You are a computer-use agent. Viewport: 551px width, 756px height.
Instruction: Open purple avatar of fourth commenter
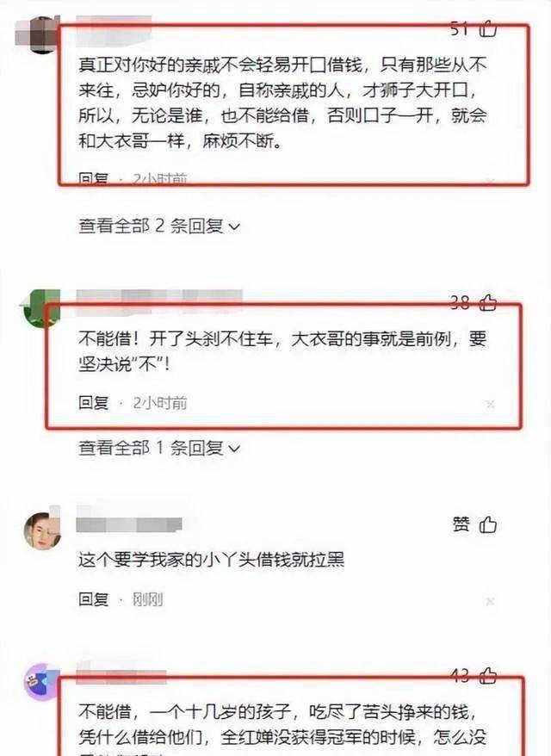click(x=42, y=682)
